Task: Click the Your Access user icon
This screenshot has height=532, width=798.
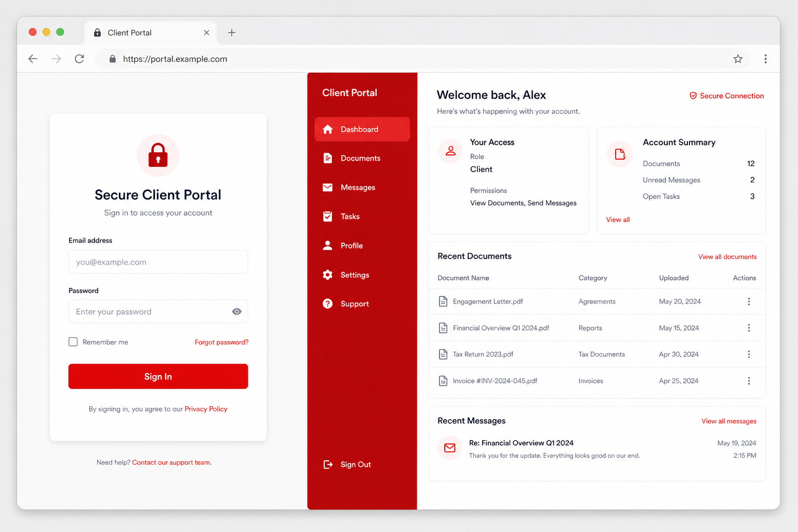Action: (x=450, y=151)
